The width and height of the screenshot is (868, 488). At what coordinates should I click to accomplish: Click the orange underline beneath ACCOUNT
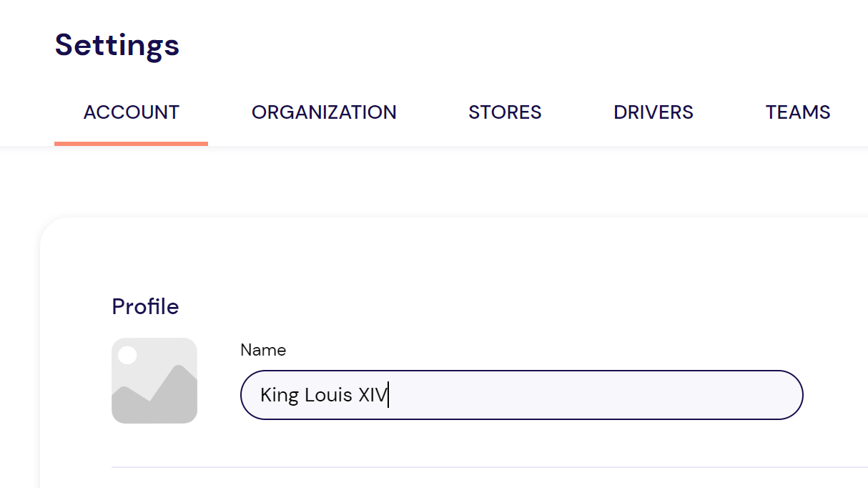pyautogui.click(x=132, y=143)
